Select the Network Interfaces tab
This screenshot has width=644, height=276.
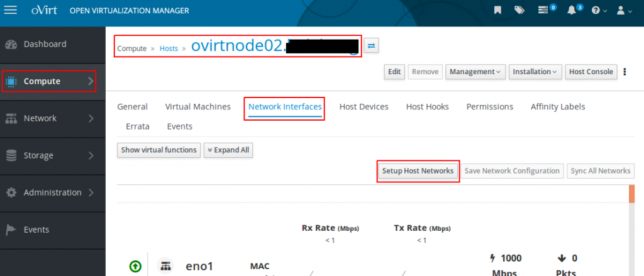coord(285,107)
